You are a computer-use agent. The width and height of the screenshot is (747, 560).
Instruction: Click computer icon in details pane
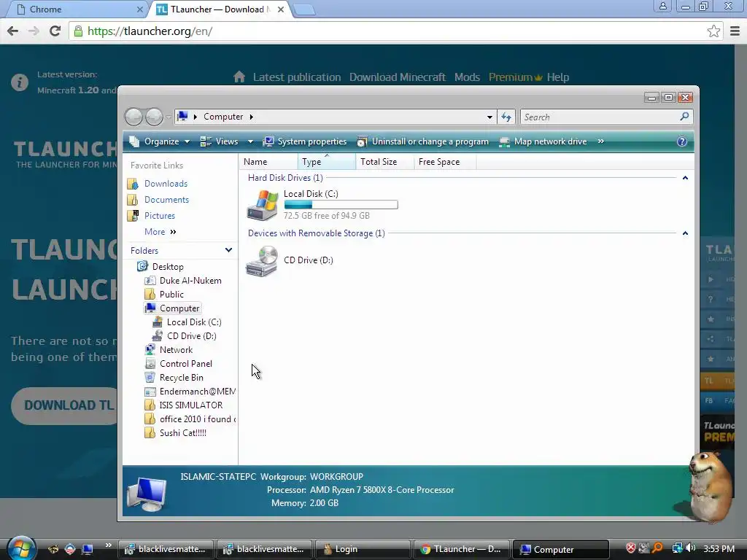tap(147, 494)
